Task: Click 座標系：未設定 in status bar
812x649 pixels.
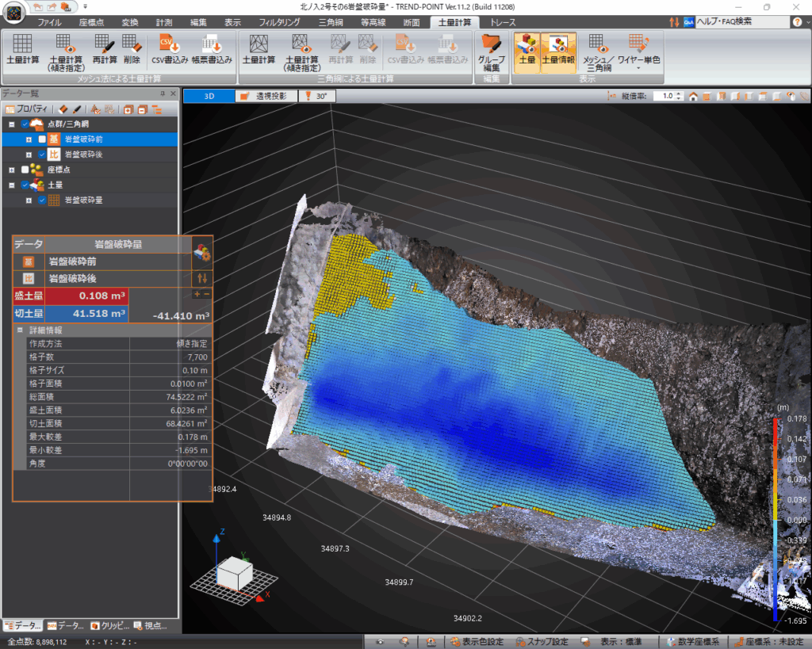Action: [768, 642]
